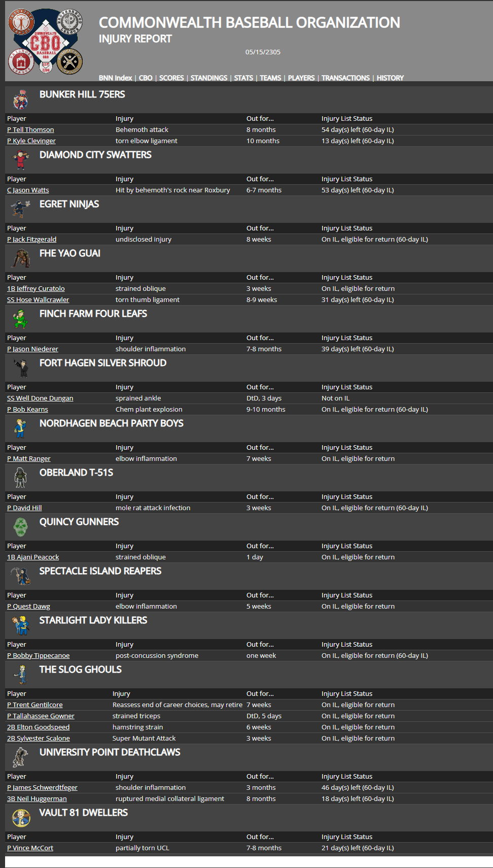Click the Diamond City Swatters team logo
The height and width of the screenshot is (868, 493).
pos(20,160)
